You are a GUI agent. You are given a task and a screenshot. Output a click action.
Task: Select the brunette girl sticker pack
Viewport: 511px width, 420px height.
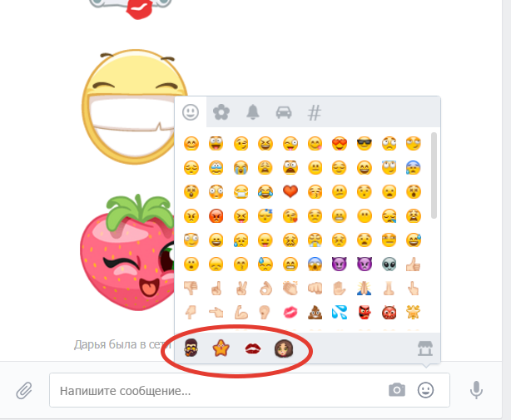284,348
